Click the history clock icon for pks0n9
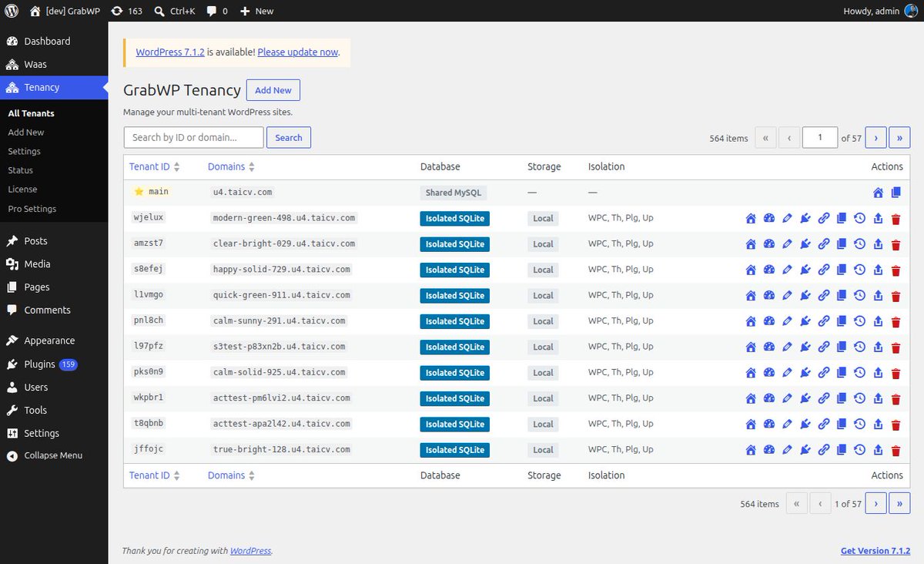 [x=859, y=373]
